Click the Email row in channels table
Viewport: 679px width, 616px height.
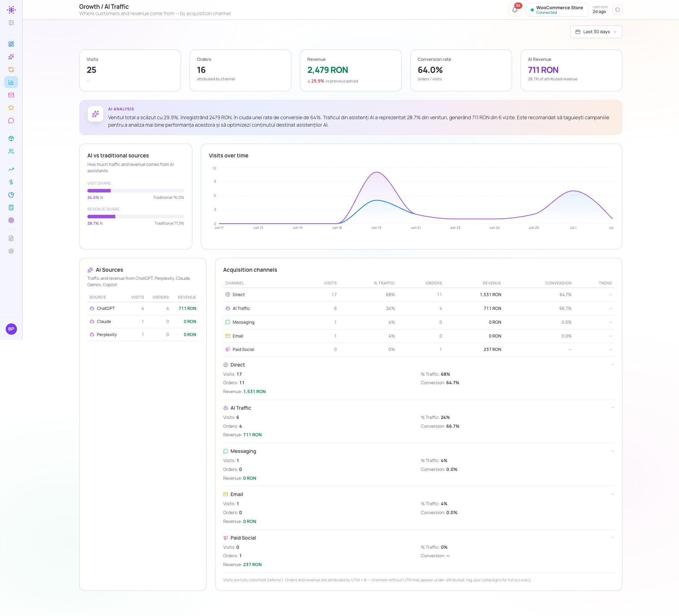click(x=419, y=336)
